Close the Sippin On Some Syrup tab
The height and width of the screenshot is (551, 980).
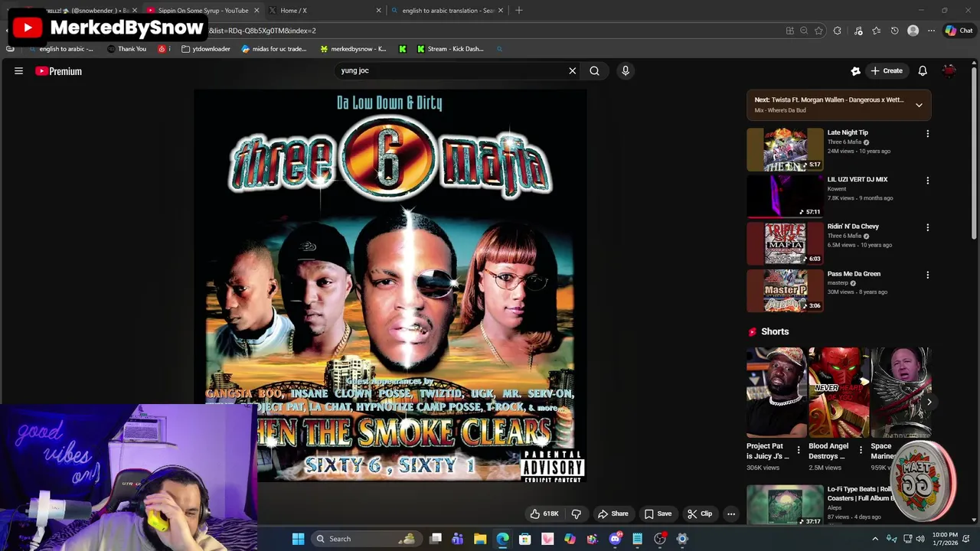click(x=256, y=11)
